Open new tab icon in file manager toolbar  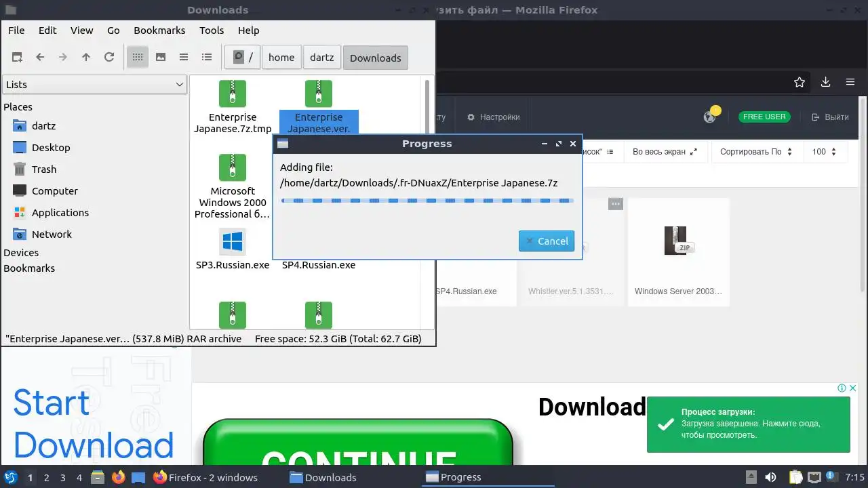(x=18, y=58)
